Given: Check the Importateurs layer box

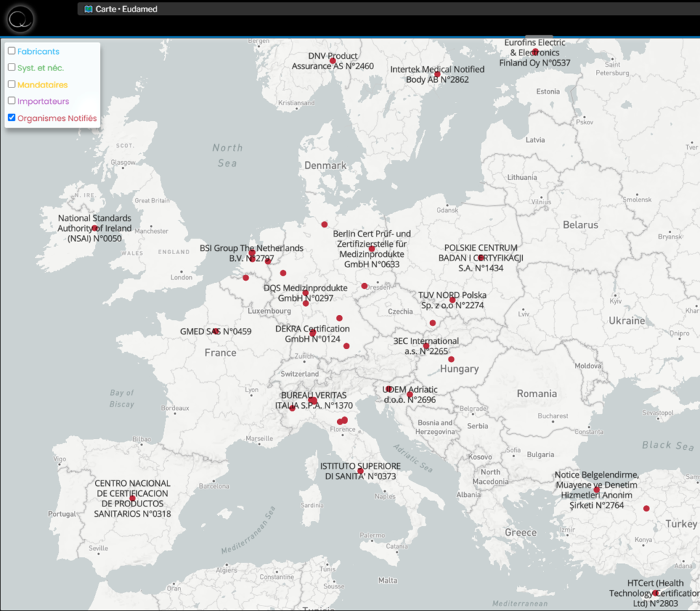Looking at the screenshot, I should [12, 101].
